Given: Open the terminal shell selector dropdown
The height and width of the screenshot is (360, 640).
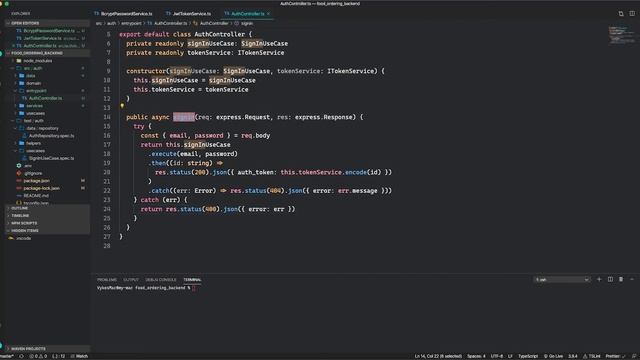Looking at the screenshot, I should (562, 280).
